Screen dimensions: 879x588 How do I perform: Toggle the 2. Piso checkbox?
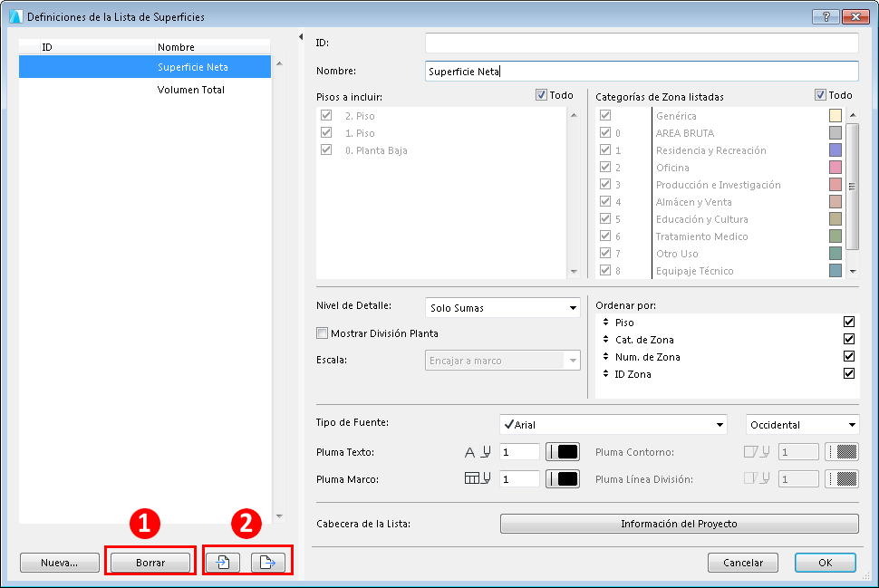point(326,115)
